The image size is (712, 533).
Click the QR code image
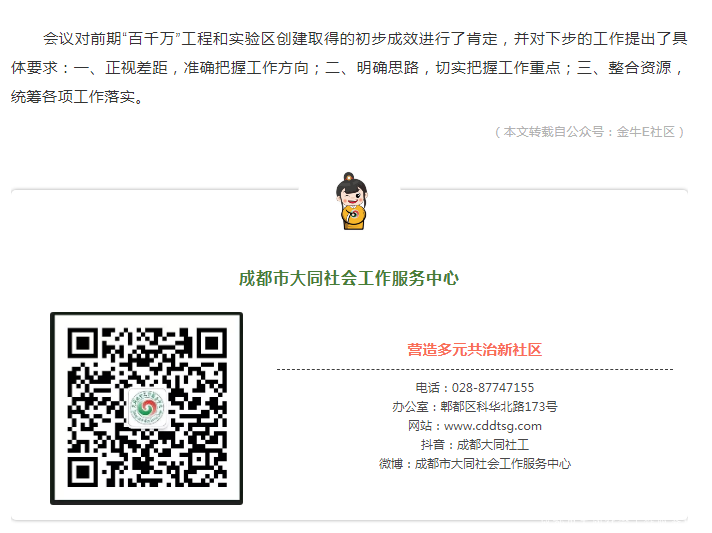[x=146, y=408]
